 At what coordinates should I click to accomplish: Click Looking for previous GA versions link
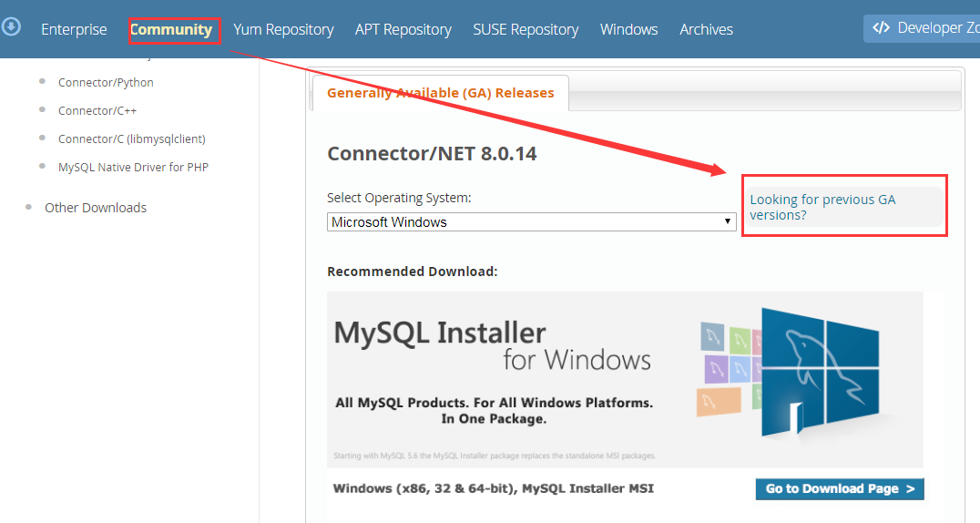(822, 207)
